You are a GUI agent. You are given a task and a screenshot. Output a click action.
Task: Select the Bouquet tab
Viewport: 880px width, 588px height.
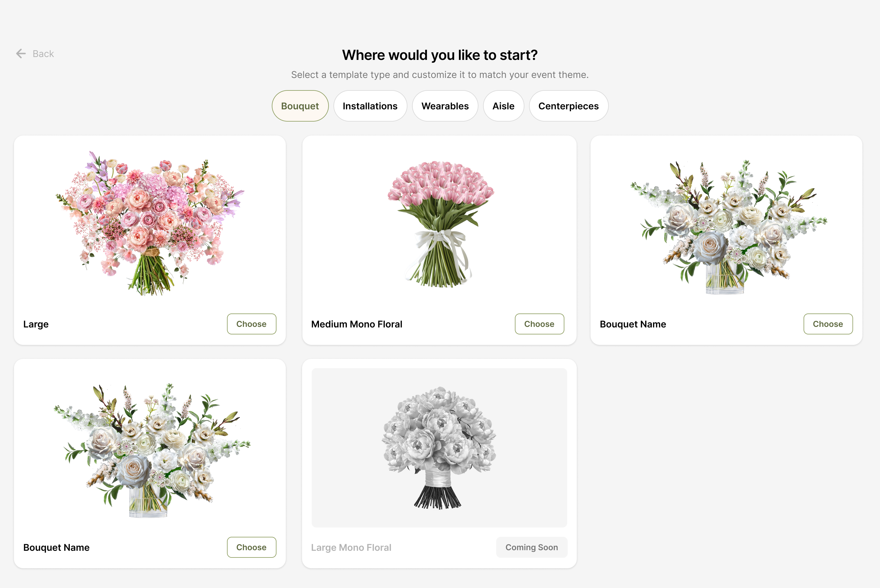click(x=300, y=106)
